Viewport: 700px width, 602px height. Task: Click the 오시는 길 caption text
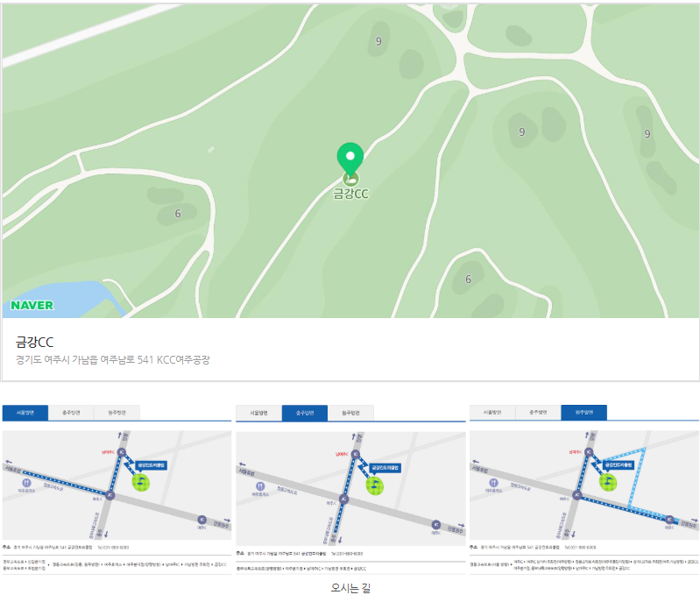pyautogui.click(x=350, y=588)
